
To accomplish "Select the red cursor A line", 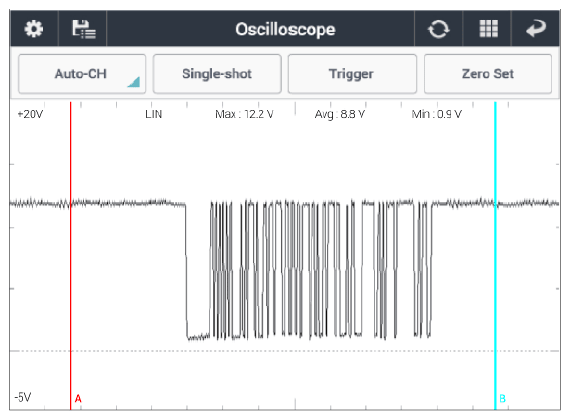I will (x=71, y=256).
